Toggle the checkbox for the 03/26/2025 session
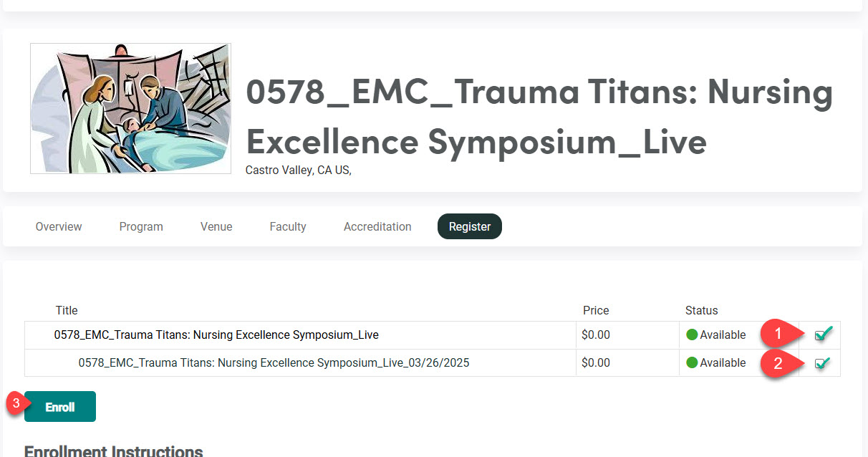Image resolution: width=868 pixels, height=457 pixels. [x=822, y=363]
